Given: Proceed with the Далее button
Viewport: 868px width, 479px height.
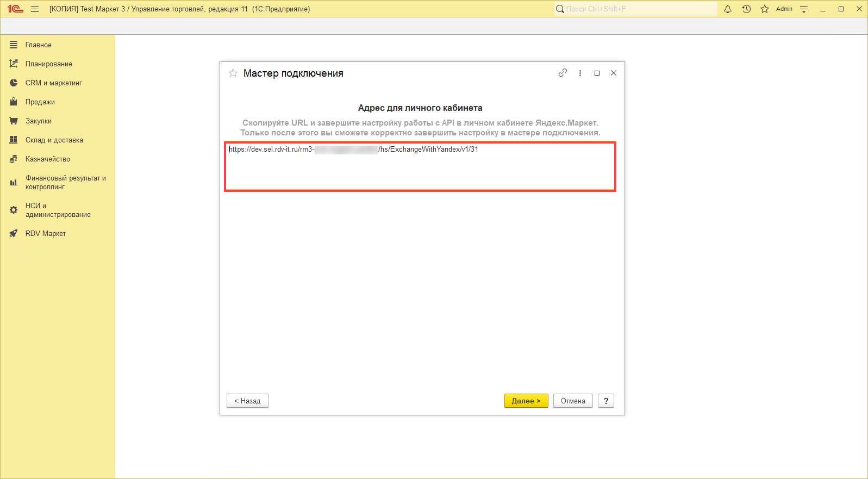Looking at the screenshot, I should click(x=526, y=401).
